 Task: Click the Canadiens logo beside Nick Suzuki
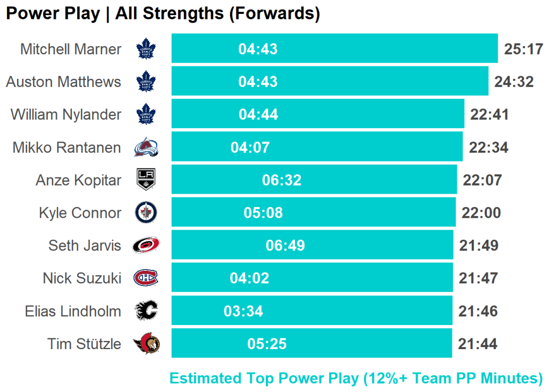point(145,278)
